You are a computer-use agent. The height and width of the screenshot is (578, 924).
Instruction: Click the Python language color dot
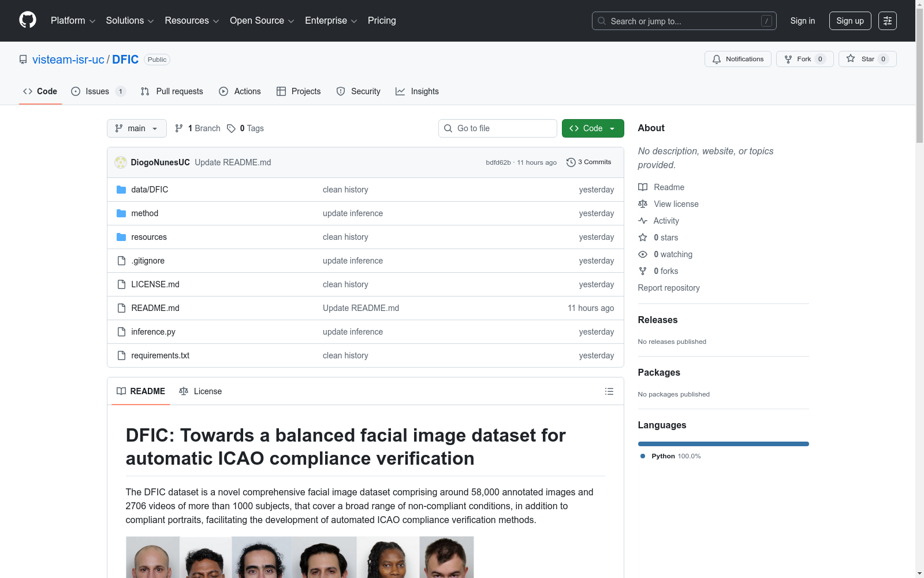click(x=643, y=456)
